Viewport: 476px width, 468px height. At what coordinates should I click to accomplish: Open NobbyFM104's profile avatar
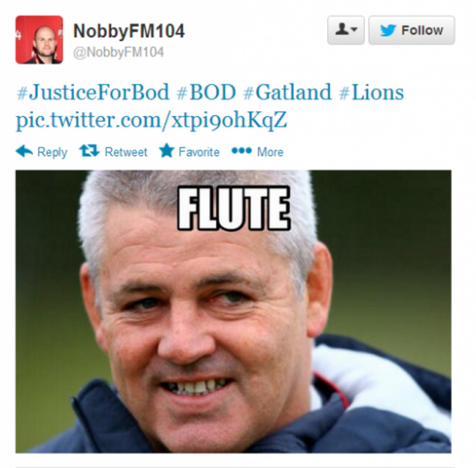click(39, 40)
